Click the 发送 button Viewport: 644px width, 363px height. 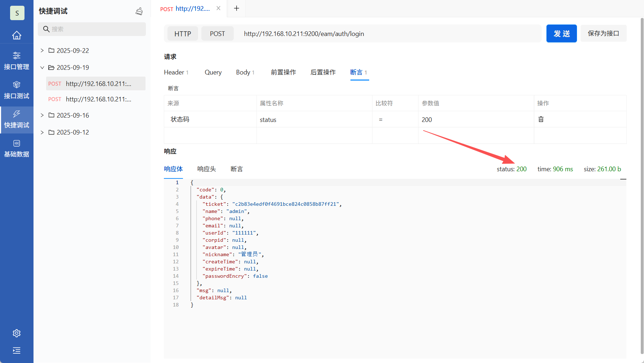[562, 33]
